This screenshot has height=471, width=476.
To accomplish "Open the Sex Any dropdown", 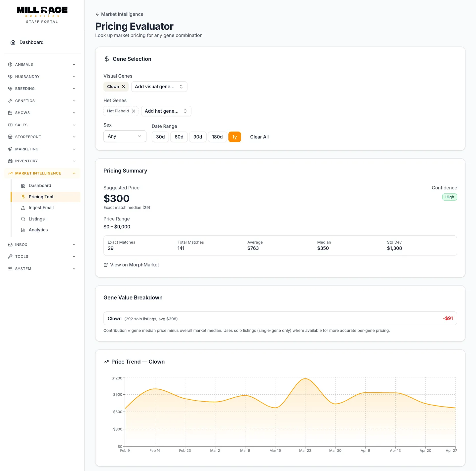I will click(125, 136).
